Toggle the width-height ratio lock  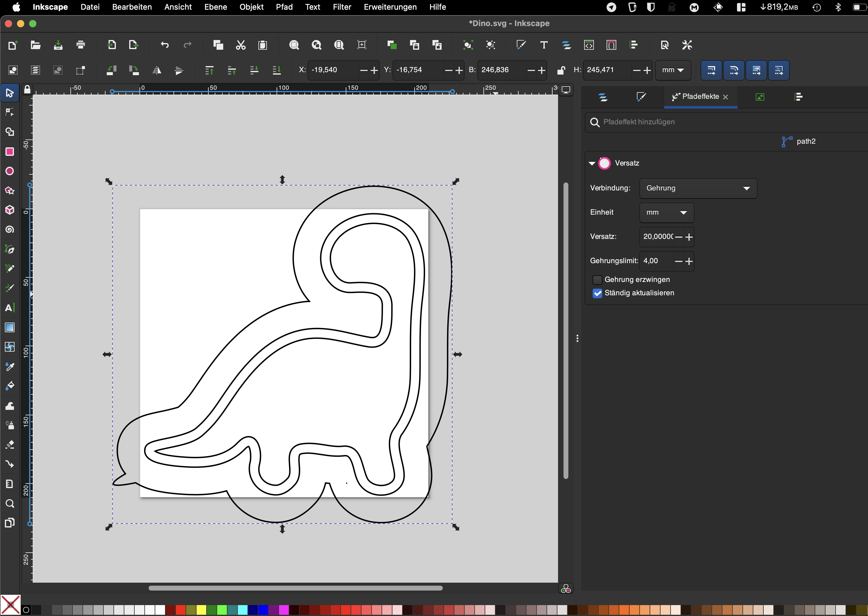pyautogui.click(x=561, y=70)
